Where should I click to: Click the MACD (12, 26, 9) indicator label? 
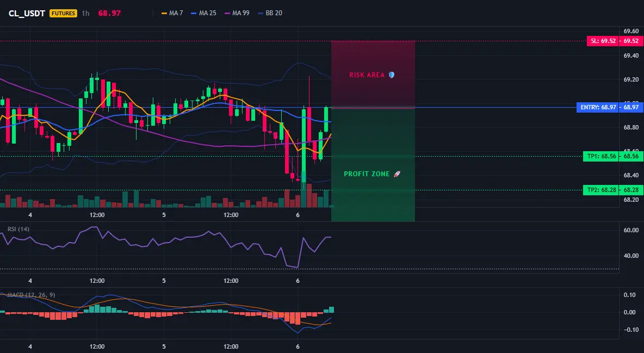31,295
